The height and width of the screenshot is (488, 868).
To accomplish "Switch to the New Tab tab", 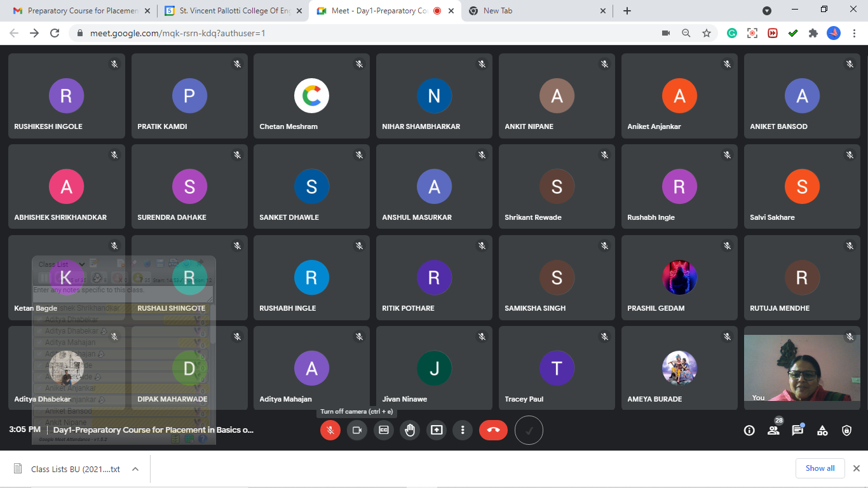I will pyautogui.click(x=537, y=11).
